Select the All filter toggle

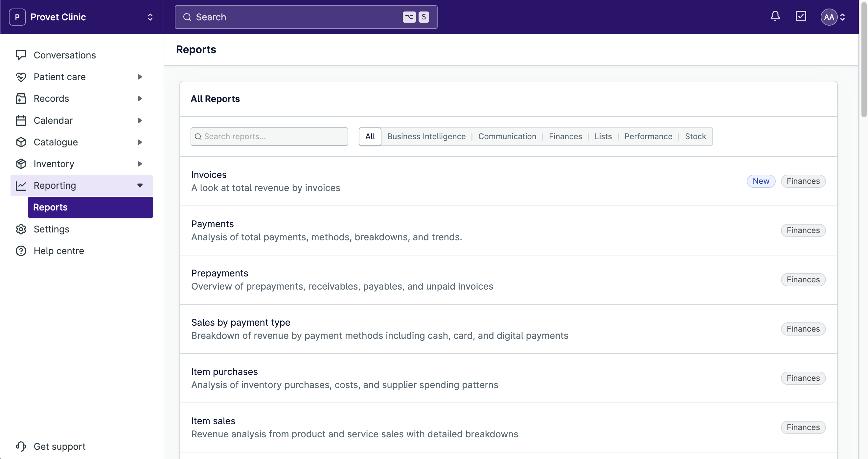pos(370,136)
